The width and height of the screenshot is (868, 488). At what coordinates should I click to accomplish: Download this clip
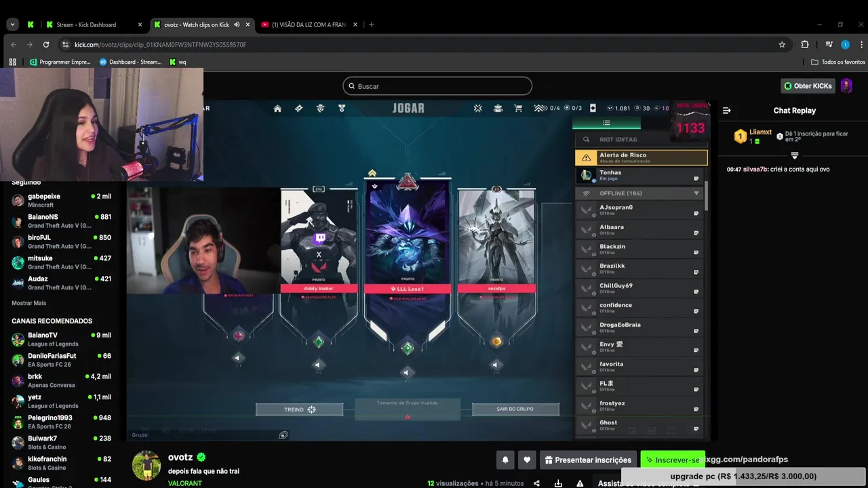point(558,483)
